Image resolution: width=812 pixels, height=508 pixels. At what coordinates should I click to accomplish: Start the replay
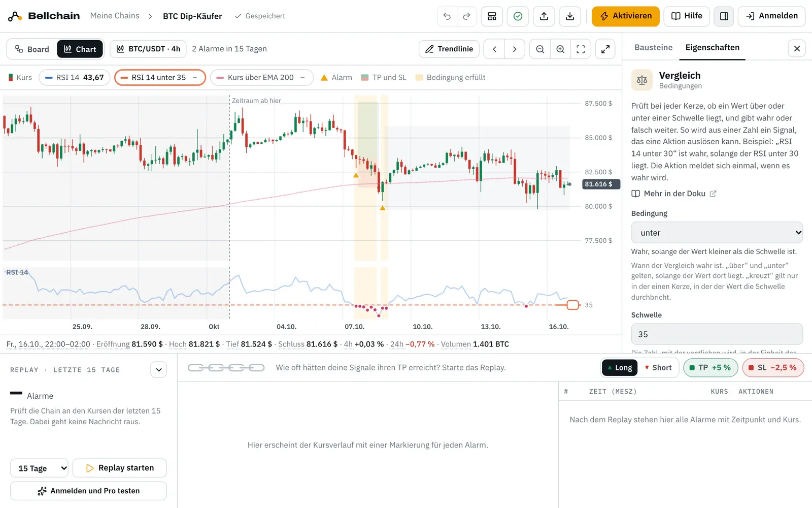(x=120, y=468)
